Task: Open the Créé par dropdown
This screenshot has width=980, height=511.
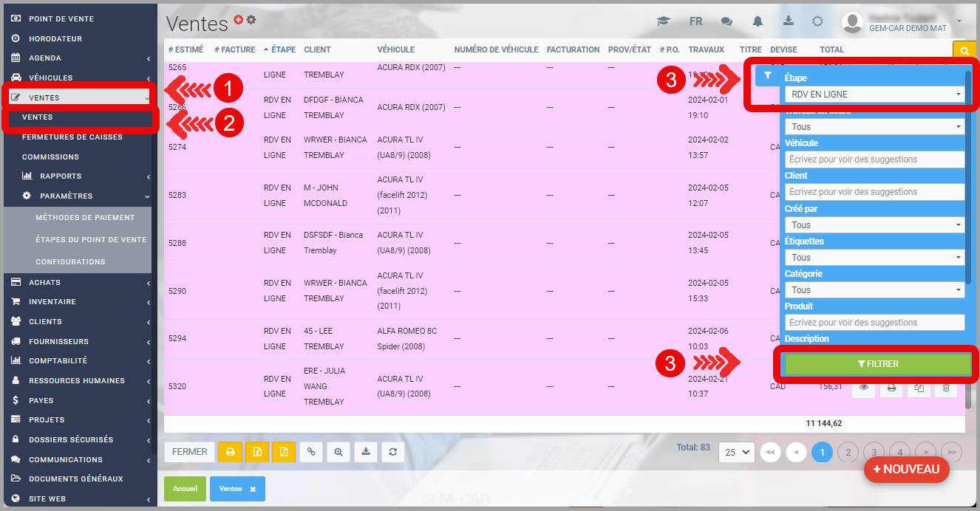Action: (874, 225)
